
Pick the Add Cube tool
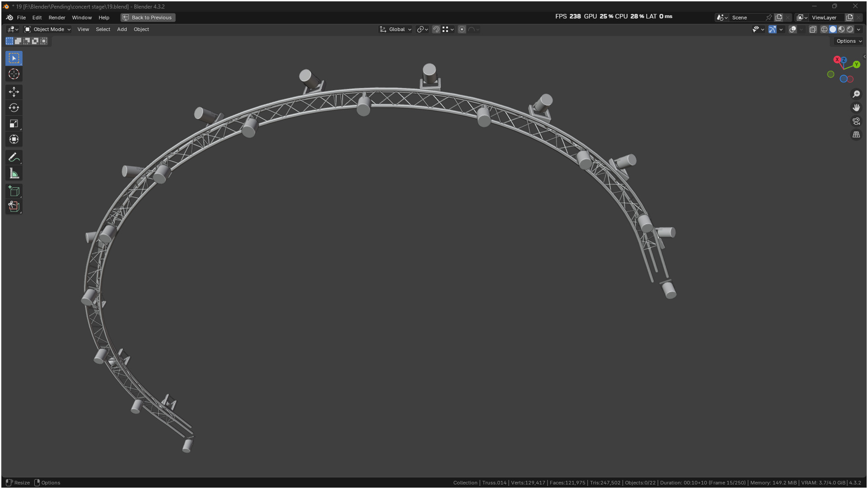pyautogui.click(x=14, y=191)
